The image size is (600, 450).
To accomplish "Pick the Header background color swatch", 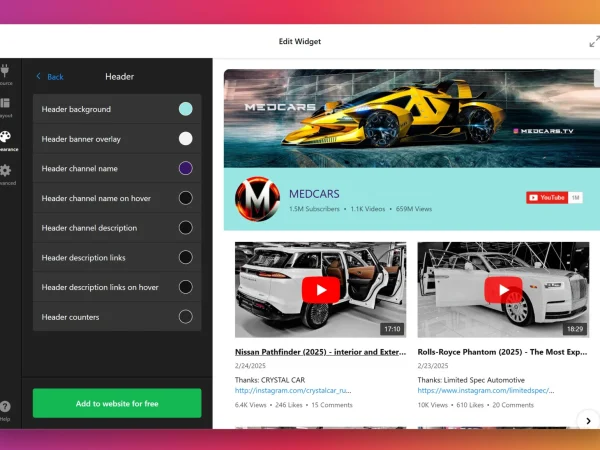I will [186, 109].
